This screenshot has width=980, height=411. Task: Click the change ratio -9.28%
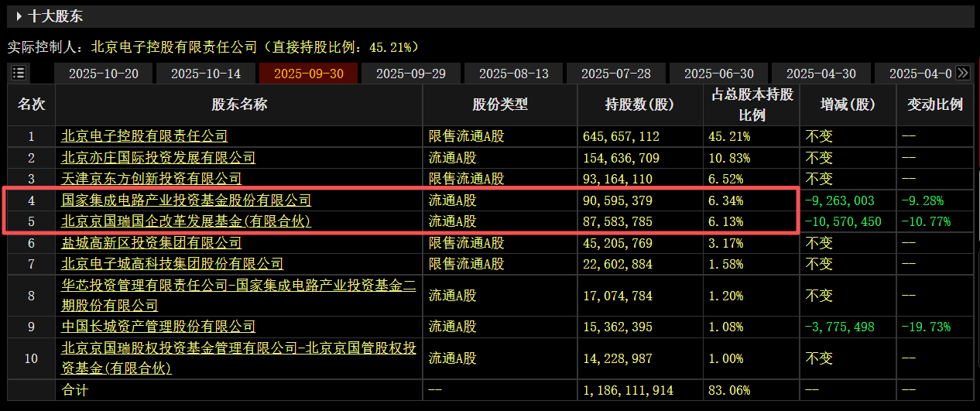tap(923, 200)
